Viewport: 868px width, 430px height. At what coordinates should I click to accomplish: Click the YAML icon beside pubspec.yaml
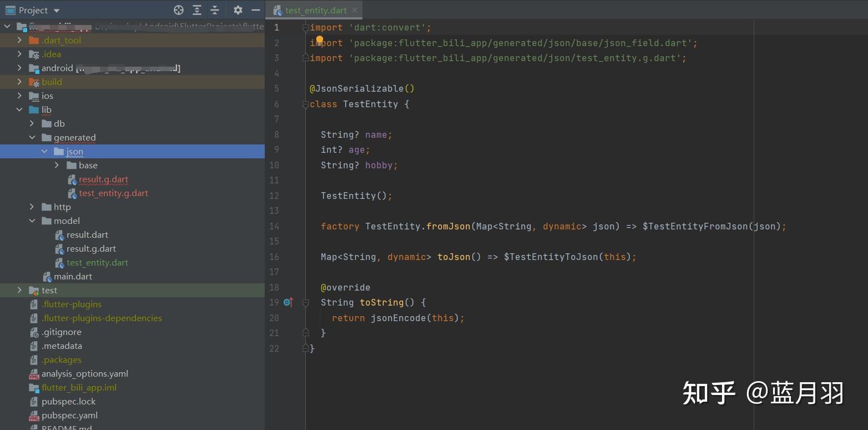[34, 415]
